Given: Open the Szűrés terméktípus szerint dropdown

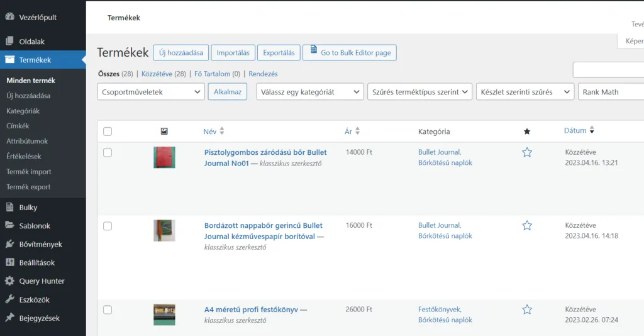Looking at the screenshot, I should tap(419, 92).
